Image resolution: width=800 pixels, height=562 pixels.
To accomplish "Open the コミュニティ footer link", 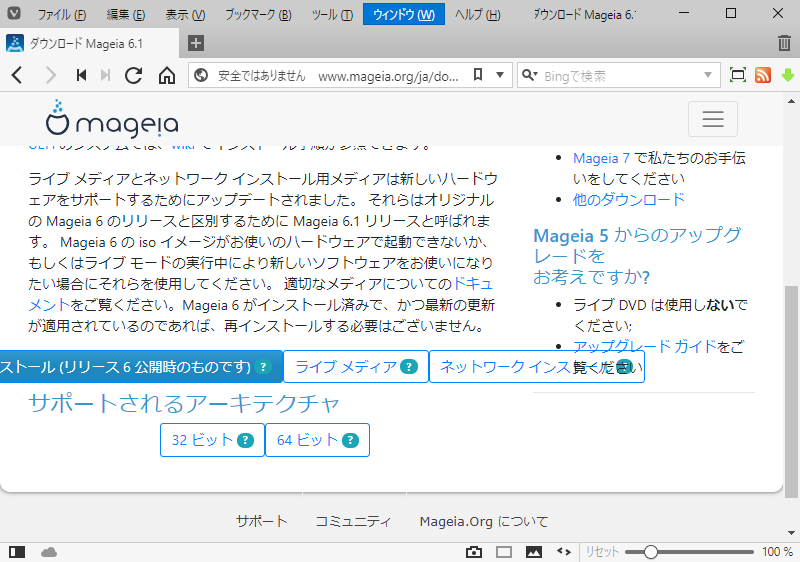I will 353,521.
